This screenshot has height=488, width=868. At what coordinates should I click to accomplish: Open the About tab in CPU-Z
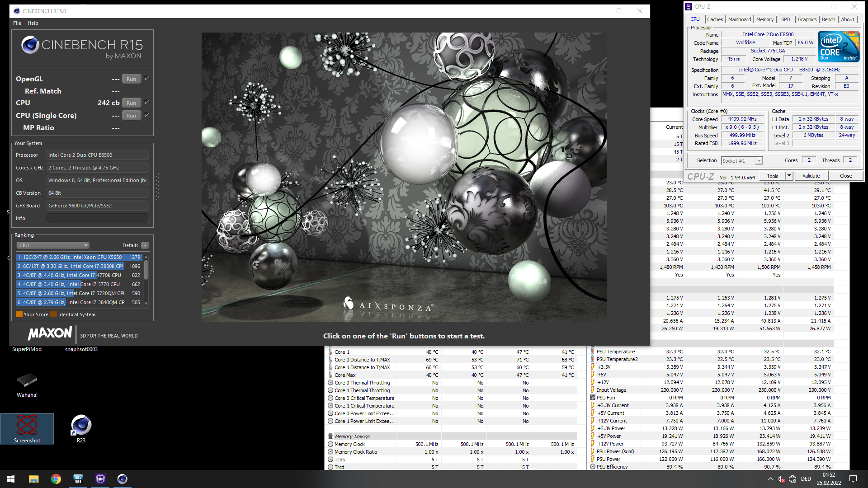click(848, 19)
